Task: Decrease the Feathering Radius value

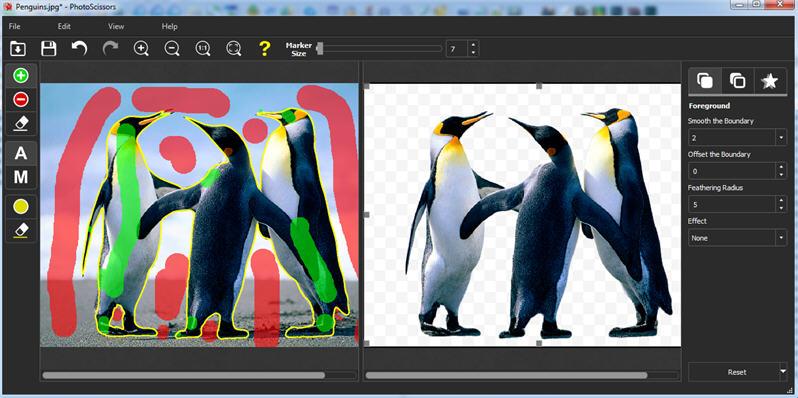Action: click(781, 208)
